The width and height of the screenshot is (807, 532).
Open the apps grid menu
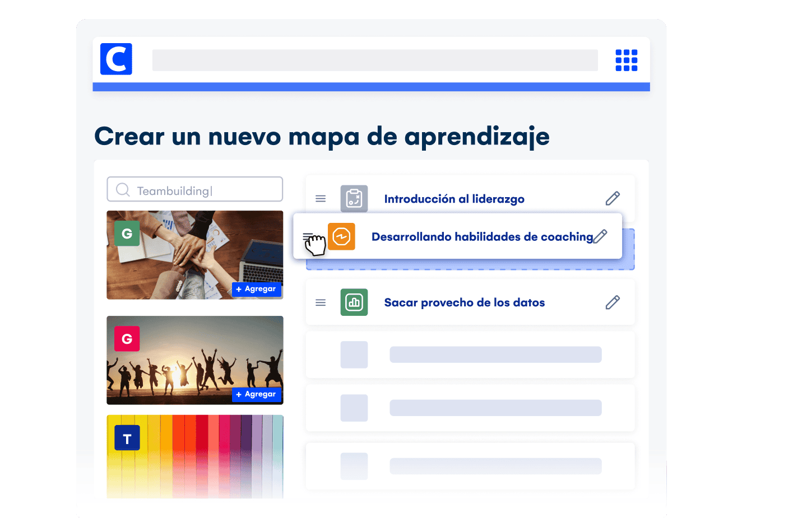tap(626, 60)
